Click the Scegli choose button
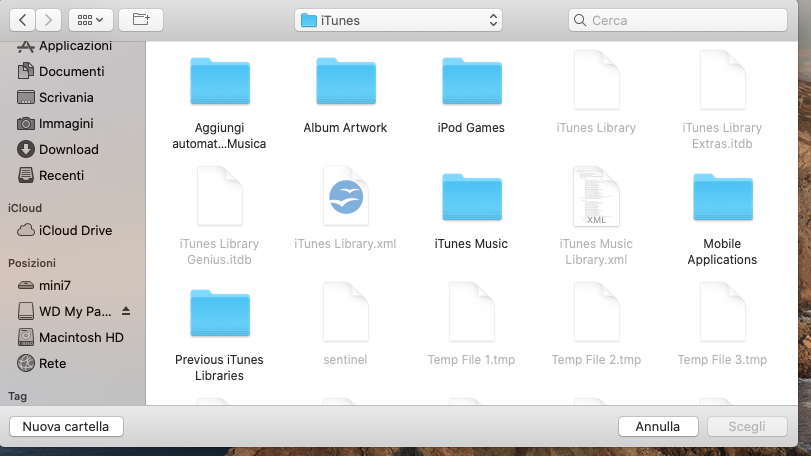The height and width of the screenshot is (456, 811). (x=747, y=427)
